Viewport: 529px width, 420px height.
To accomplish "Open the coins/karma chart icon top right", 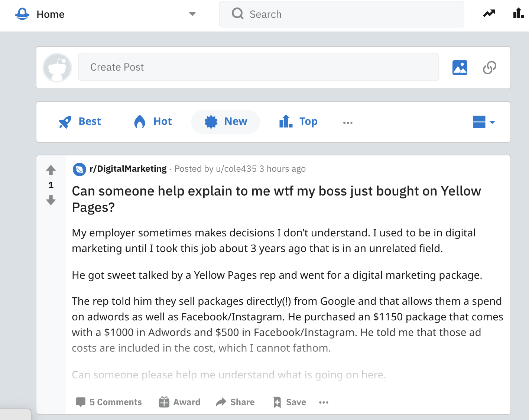I will tap(518, 13).
